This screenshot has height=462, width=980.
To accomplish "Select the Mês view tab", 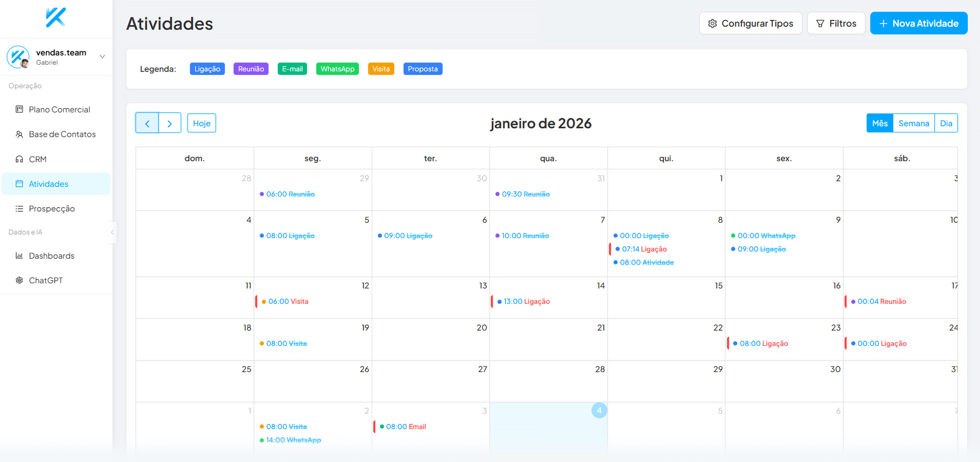I will point(880,124).
